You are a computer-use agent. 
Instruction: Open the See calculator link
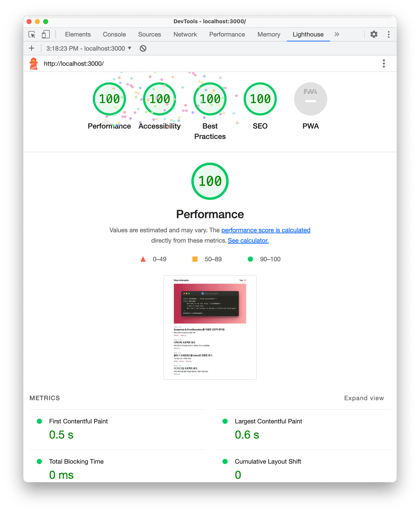[248, 241]
